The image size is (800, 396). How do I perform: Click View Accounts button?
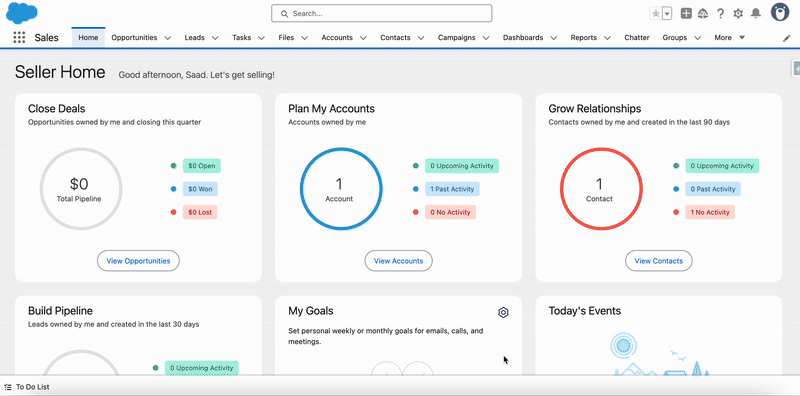[398, 261]
